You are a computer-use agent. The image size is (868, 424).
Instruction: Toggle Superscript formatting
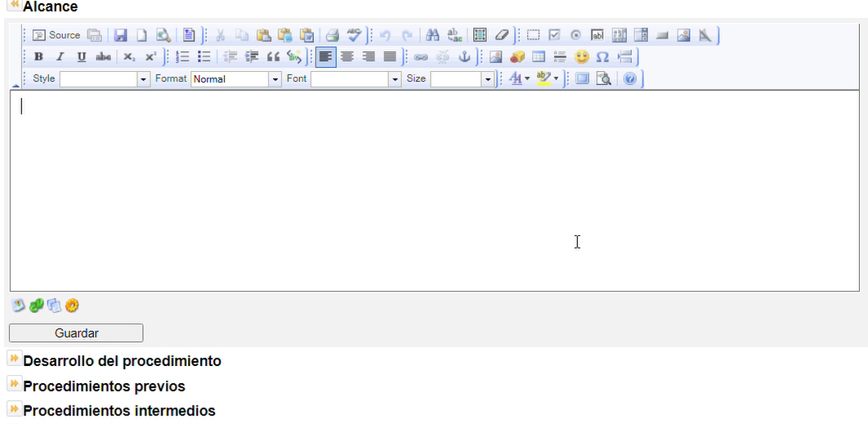click(x=150, y=56)
